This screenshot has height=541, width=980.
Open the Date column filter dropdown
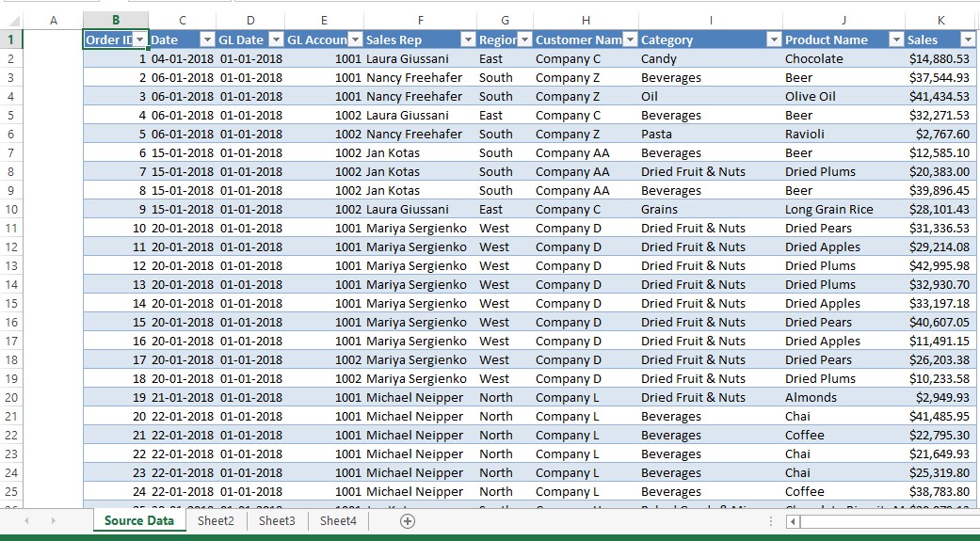pos(207,40)
